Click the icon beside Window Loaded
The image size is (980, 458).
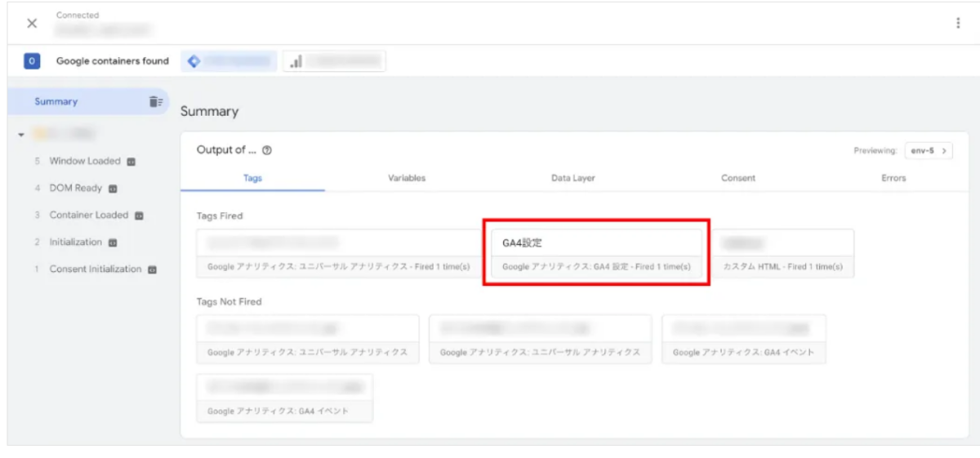point(131,162)
